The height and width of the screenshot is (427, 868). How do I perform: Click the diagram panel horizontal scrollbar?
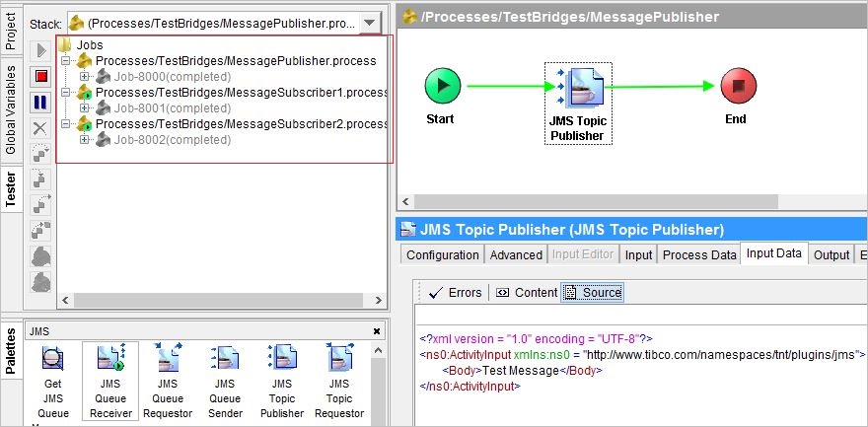(x=596, y=201)
